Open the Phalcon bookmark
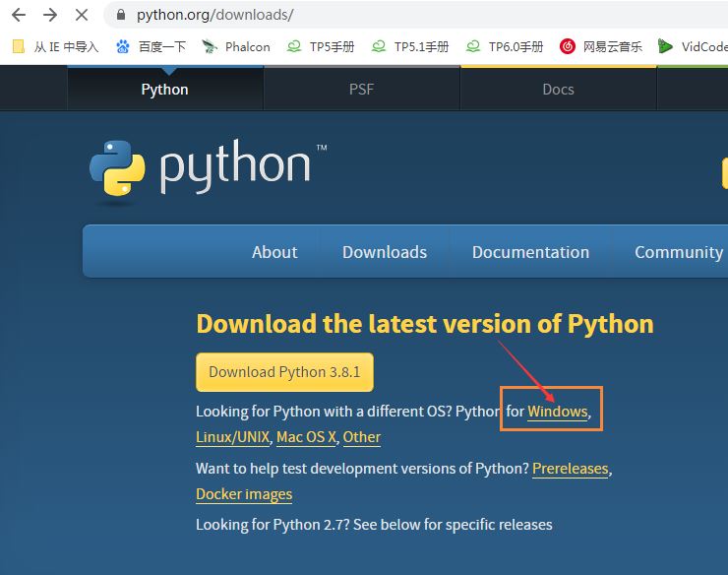 [x=236, y=46]
